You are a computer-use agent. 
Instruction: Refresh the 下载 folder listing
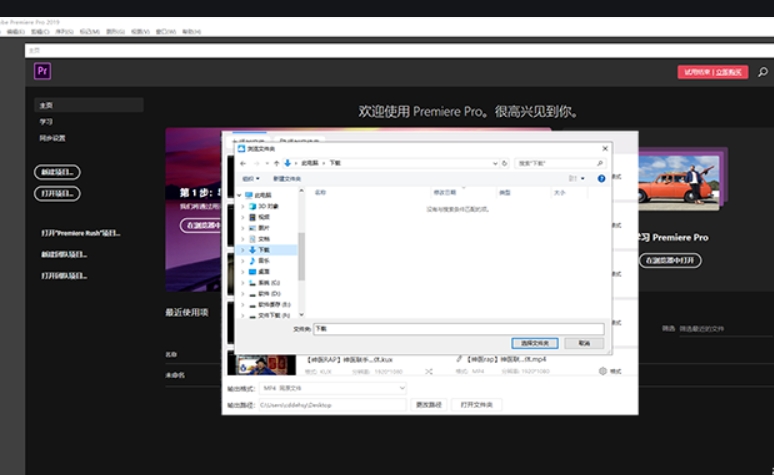tap(504, 163)
